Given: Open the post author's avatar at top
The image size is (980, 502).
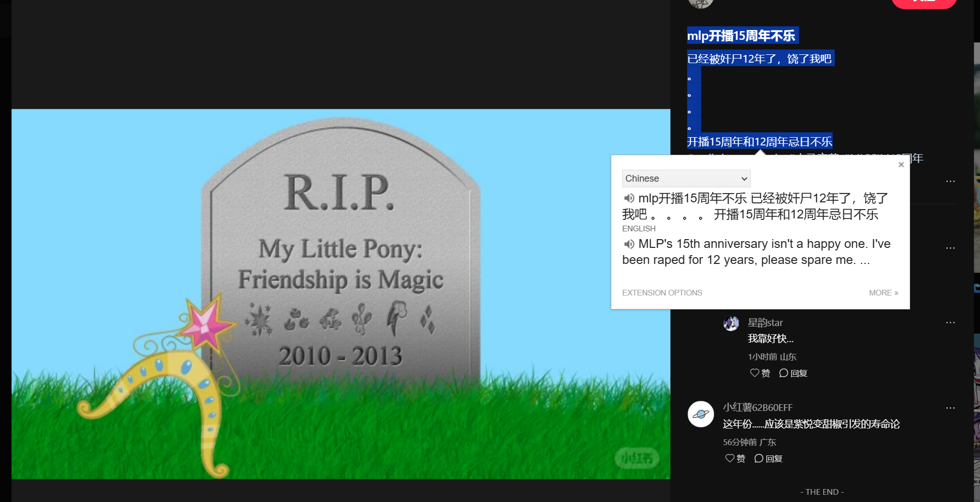Looking at the screenshot, I should tap(700, 3).
